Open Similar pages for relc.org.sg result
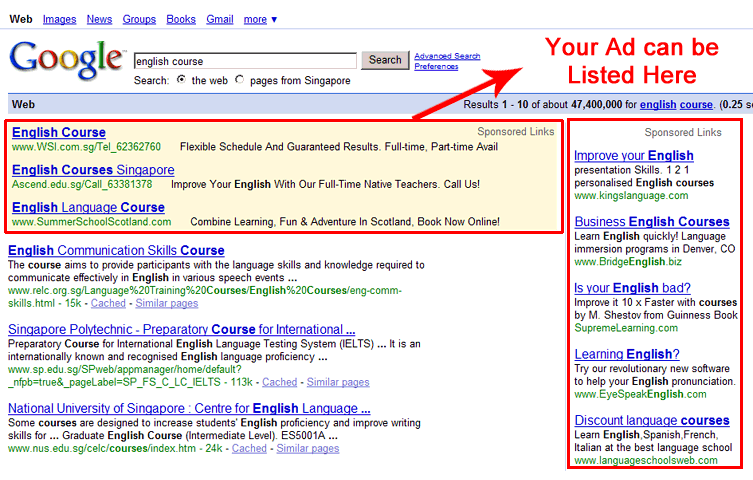Screen dimensions: 753x480 [167, 303]
